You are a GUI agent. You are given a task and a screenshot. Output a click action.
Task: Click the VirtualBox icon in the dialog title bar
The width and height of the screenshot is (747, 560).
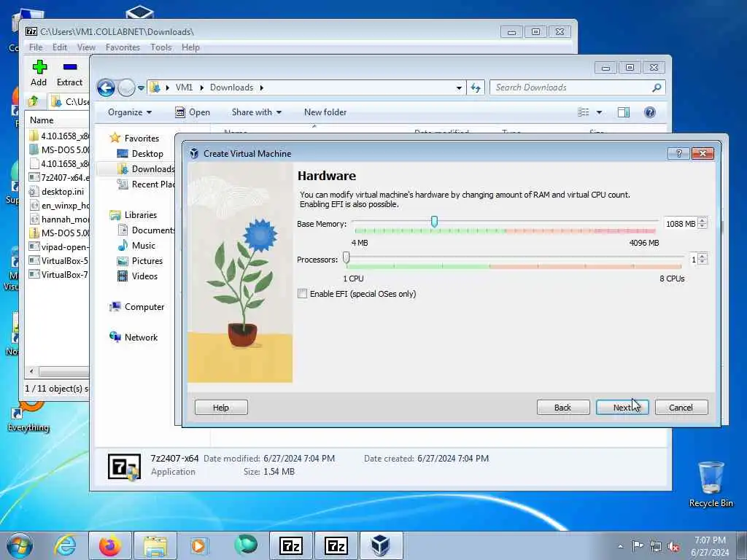pyautogui.click(x=194, y=153)
